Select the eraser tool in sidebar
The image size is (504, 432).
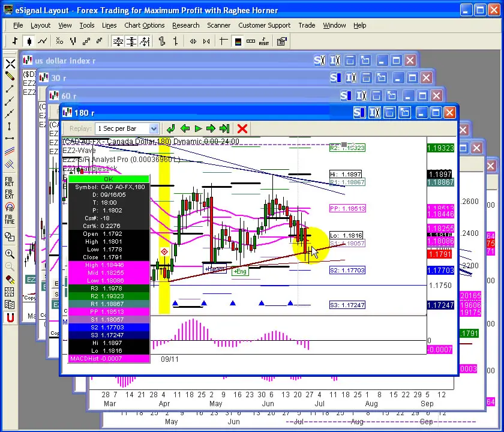click(x=10, y=279)
